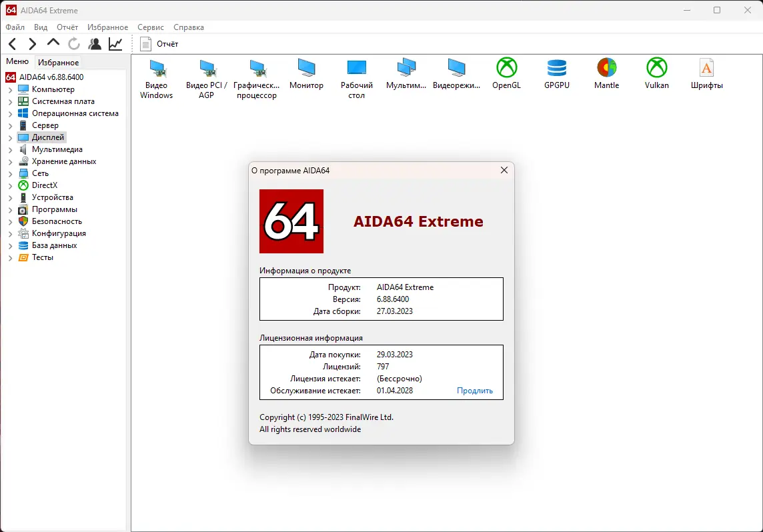The width and height of the screenshot is (763, 532).
Task: Click the Продлить link
Action: coord(475,391)
